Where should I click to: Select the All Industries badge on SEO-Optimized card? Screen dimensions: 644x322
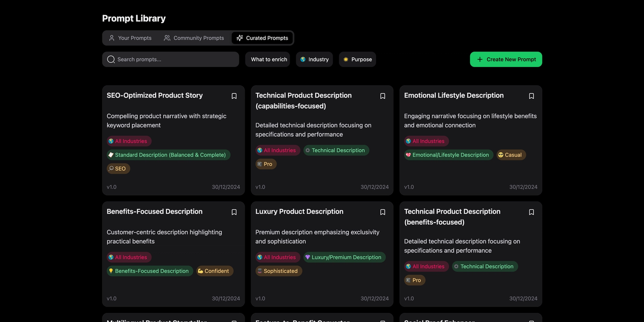[128, 141]
